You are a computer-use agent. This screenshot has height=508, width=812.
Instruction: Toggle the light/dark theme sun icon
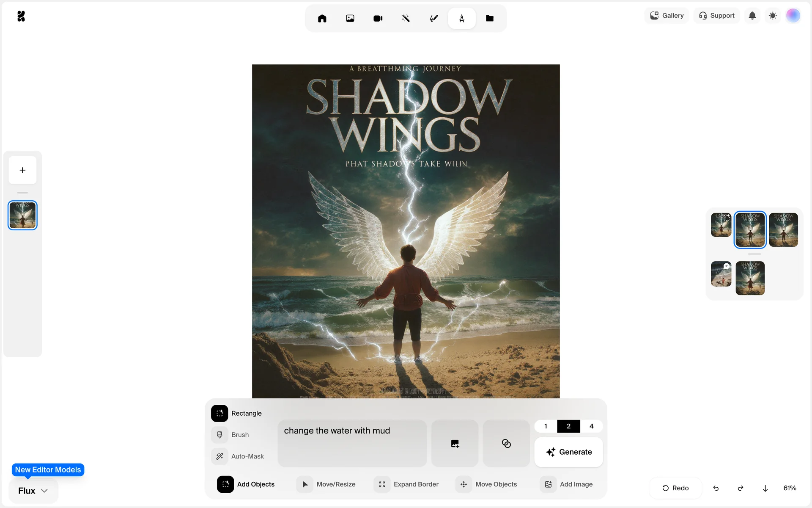[x=773, y=16]
